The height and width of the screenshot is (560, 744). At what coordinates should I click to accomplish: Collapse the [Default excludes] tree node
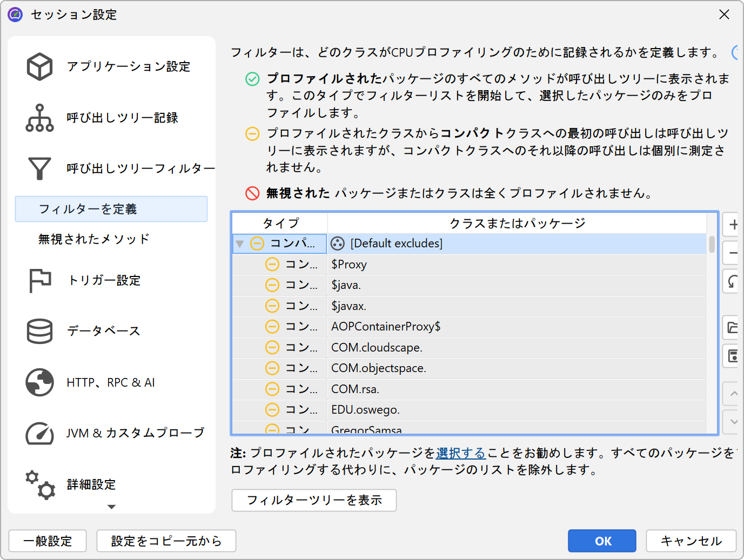(239, 244)
